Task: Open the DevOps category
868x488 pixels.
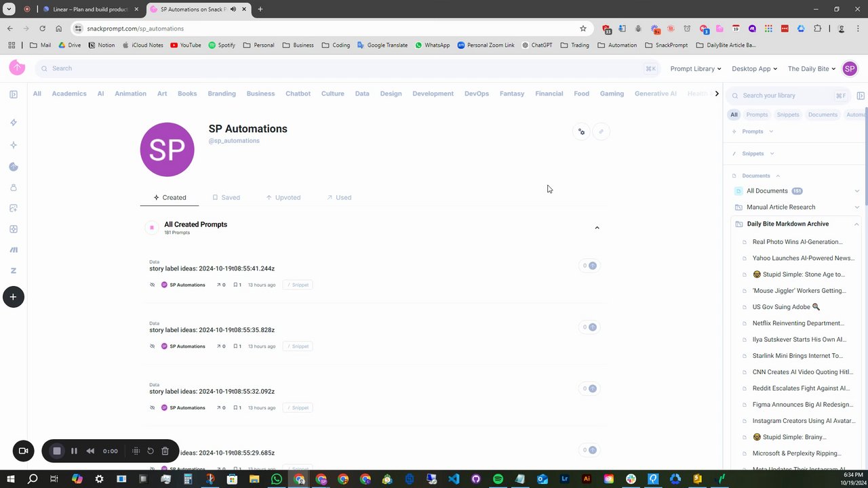Action: click(477, 94)
